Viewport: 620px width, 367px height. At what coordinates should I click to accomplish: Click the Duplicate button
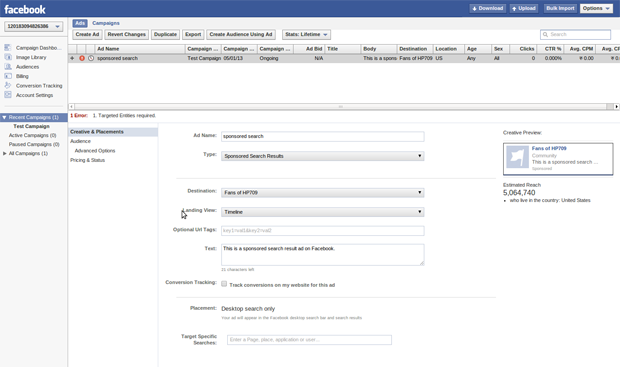click(x=165, y=34)
